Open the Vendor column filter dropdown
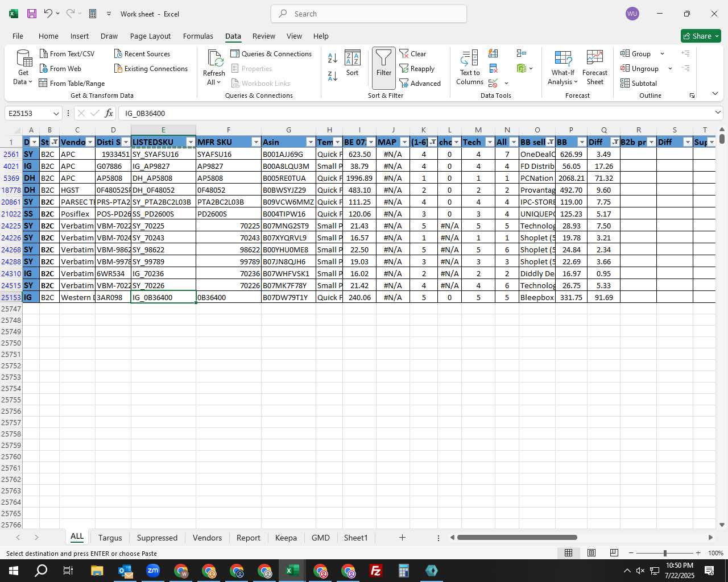This screenshot has height=582, width=728. [x=90, y=142]
